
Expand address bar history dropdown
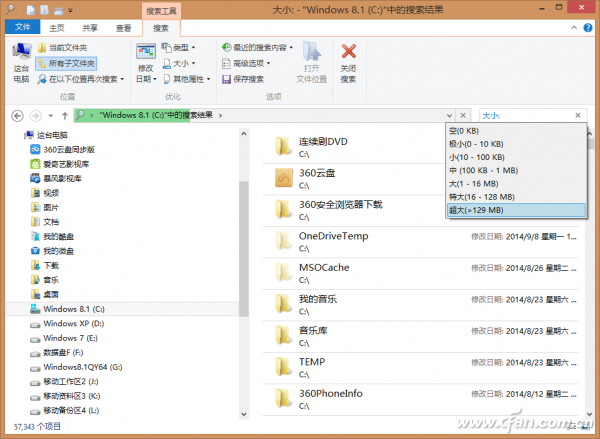pyautogui.click(x=450, y=115)
